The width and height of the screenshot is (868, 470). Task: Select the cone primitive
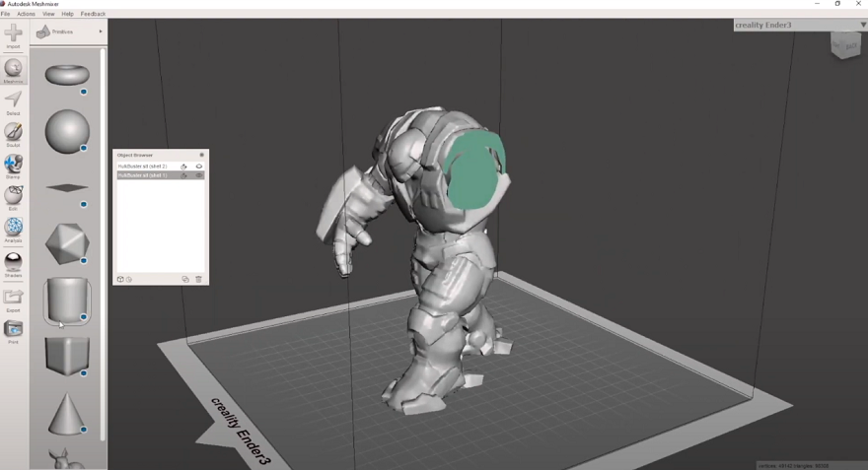(x=67, y=414)
